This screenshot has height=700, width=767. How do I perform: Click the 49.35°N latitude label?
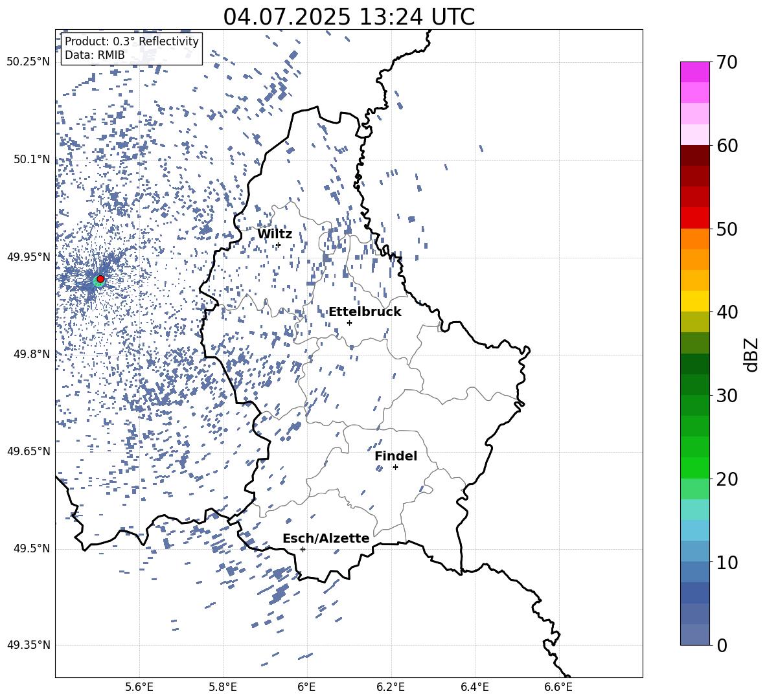pyautogui.click(x=29, y=645)
